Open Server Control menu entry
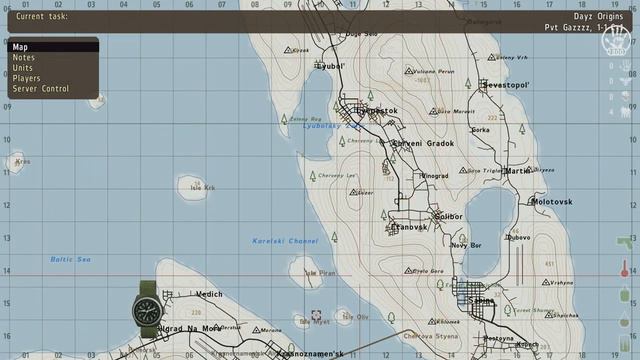The image size is (640, 360). coord(53,89)
